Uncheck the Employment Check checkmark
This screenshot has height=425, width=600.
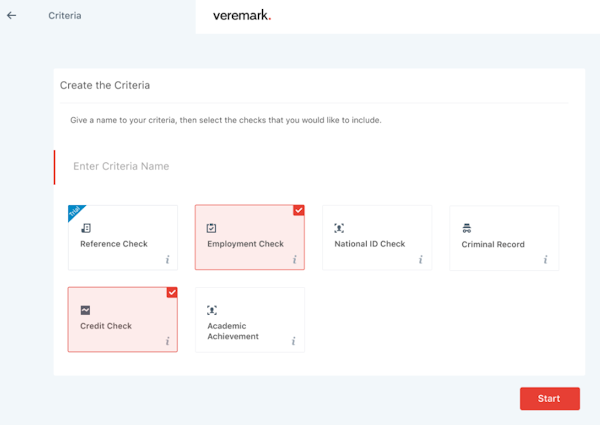[x=298, y=210]
